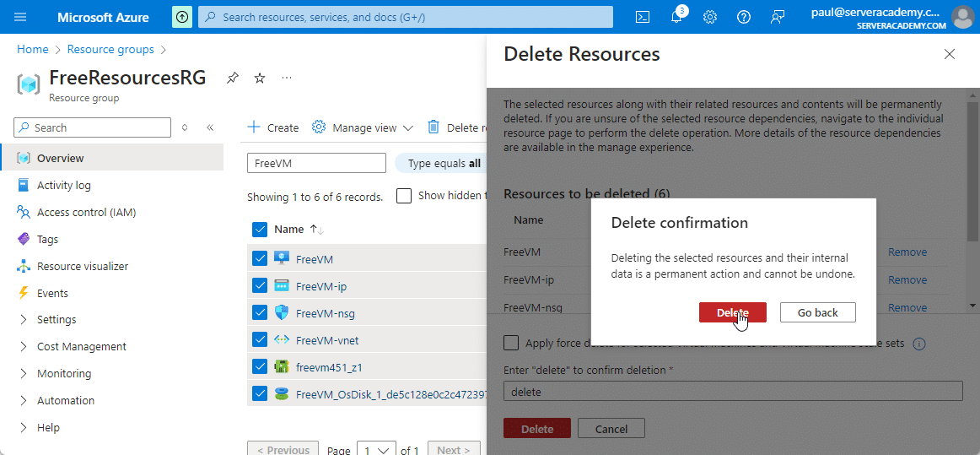Open the hamburger portal menu
Screen dimensions: 980x455
tap(21, 17)
